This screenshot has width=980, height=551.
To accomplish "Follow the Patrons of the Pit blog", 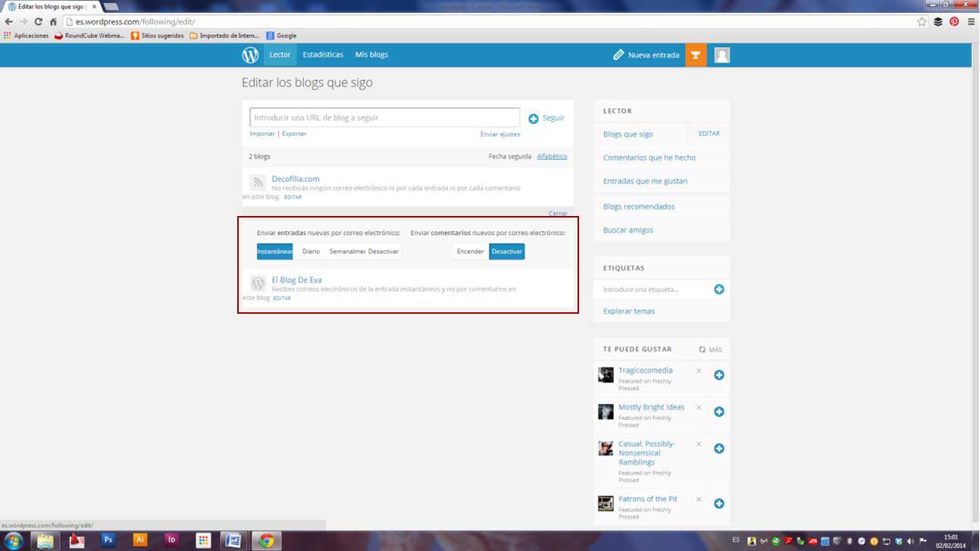I will click(719, 503).
